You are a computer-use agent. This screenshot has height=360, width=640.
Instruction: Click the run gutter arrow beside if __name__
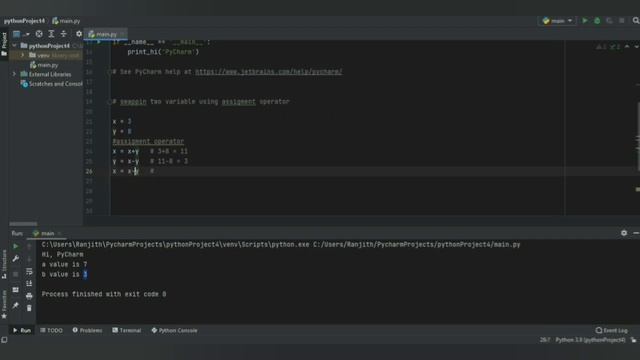[98, 42]
